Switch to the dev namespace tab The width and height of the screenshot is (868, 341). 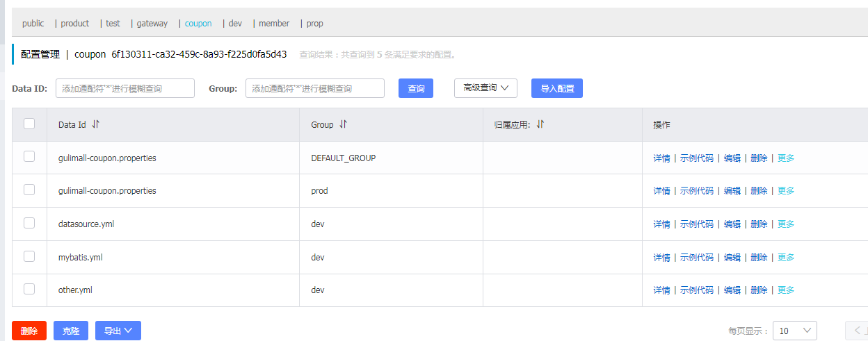(235, 23)
